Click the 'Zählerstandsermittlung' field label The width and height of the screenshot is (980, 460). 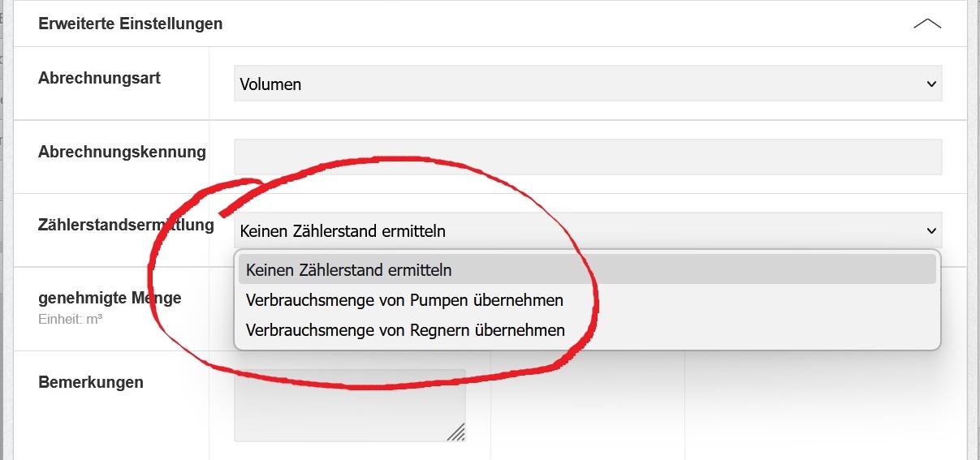pos(126,226)
